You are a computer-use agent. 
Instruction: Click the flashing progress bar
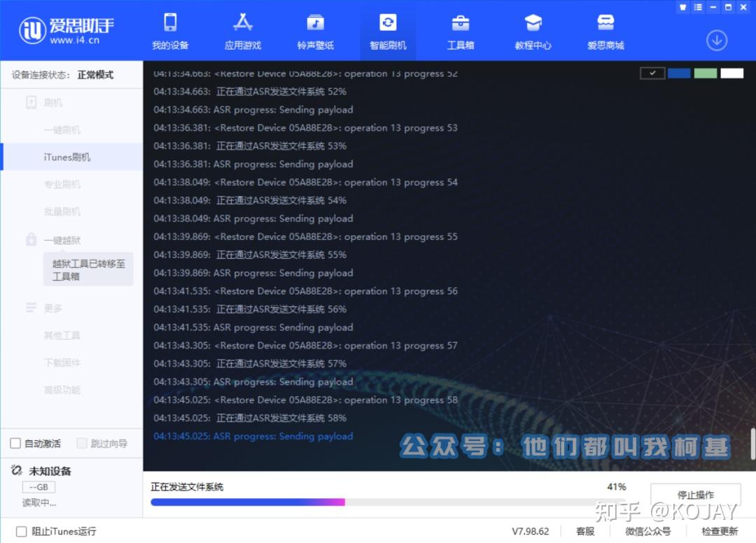pyautogui.click(x=388, y=502)
